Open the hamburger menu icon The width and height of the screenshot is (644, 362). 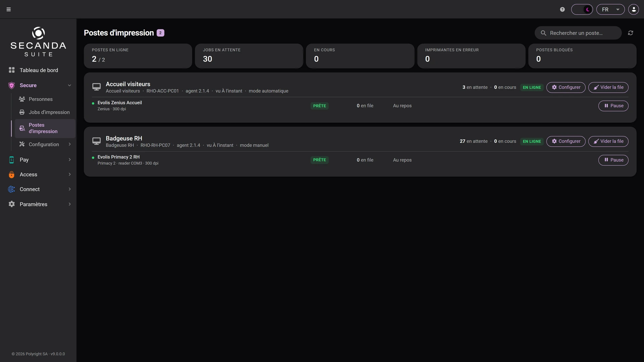pyautogui.click(x=9, y=9)
